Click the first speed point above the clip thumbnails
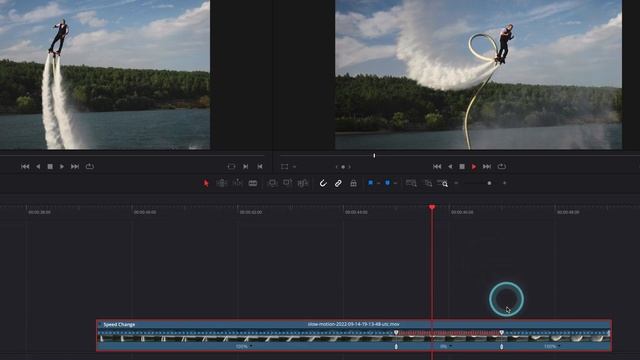 click(396, 333)
